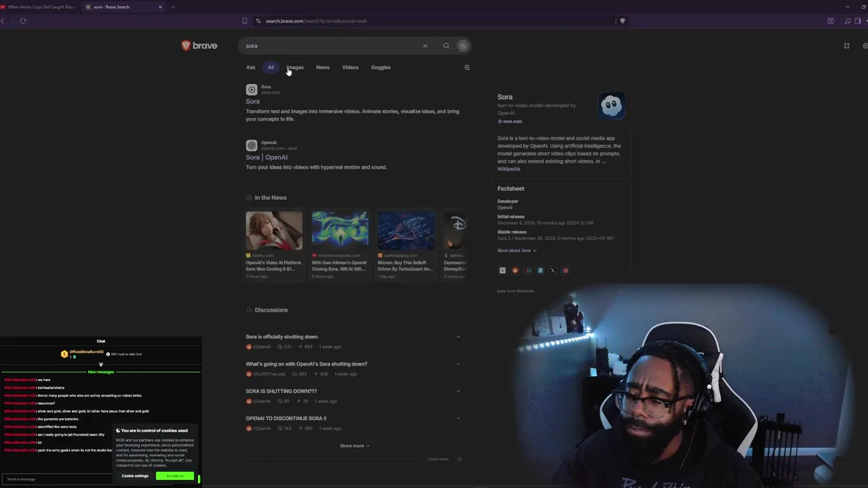Click 'Show more' below the discussions

coord(355,446)
